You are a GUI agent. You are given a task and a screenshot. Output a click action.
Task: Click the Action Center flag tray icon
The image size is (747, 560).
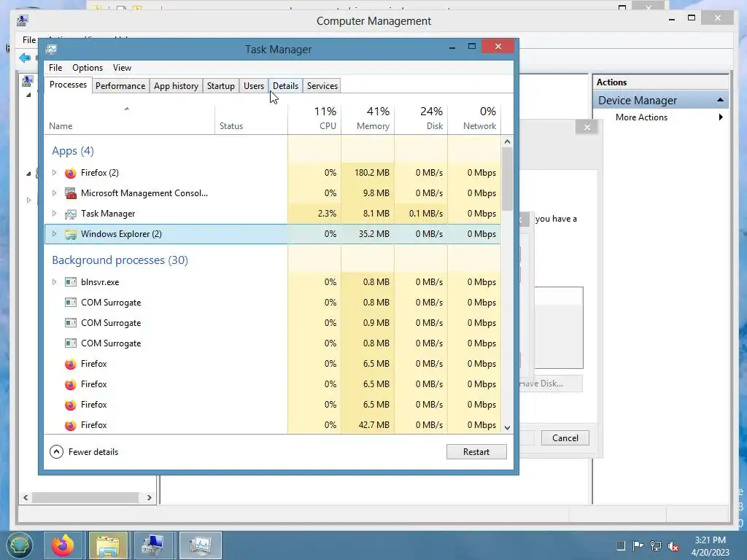click(x=638, y=545)
